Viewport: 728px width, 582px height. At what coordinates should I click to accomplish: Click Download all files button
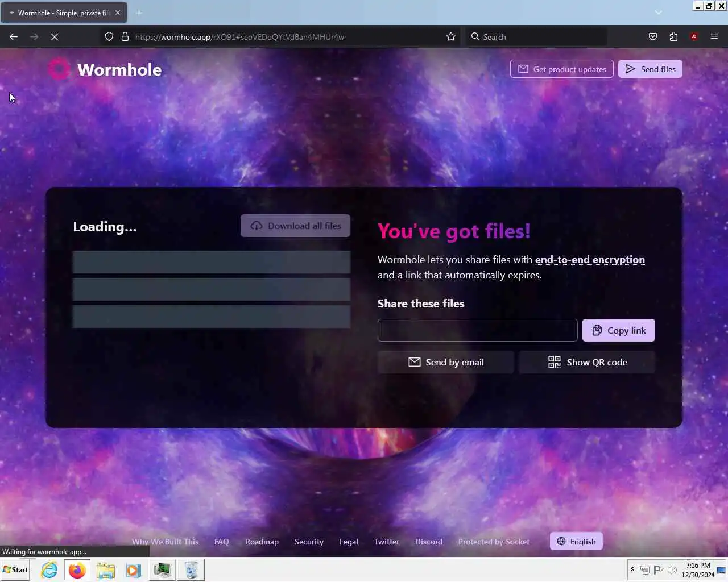point(295,226)
